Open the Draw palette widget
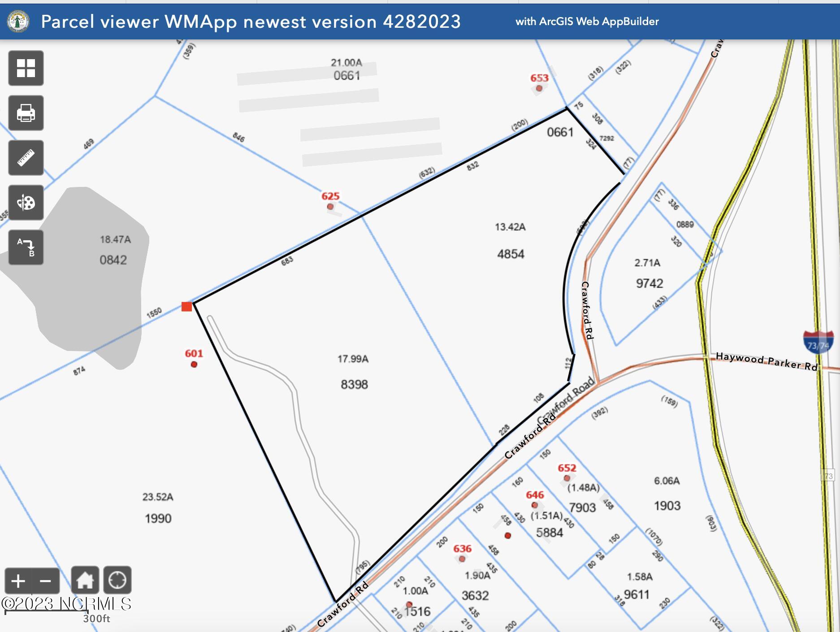Viewport: 840px width, 632px height. 26,203
